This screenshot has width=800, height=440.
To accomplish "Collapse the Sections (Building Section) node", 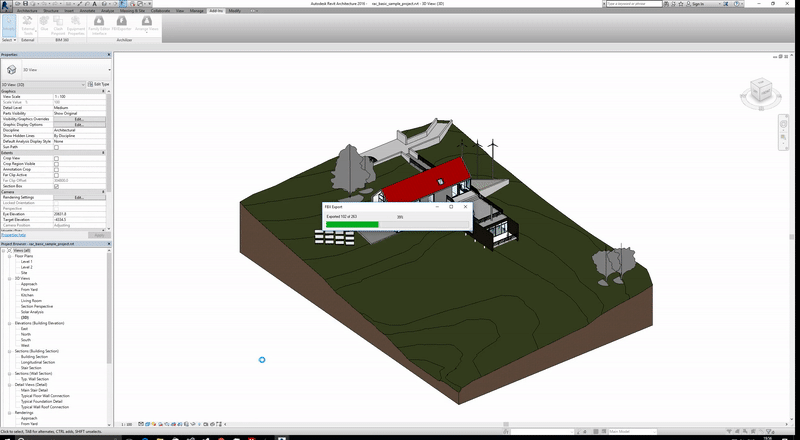I will coord(9,351).
